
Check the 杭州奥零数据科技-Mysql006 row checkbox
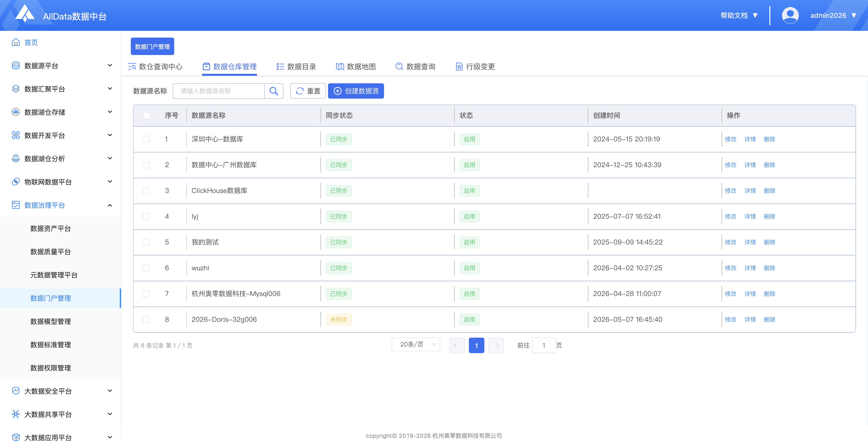(146, 294)
